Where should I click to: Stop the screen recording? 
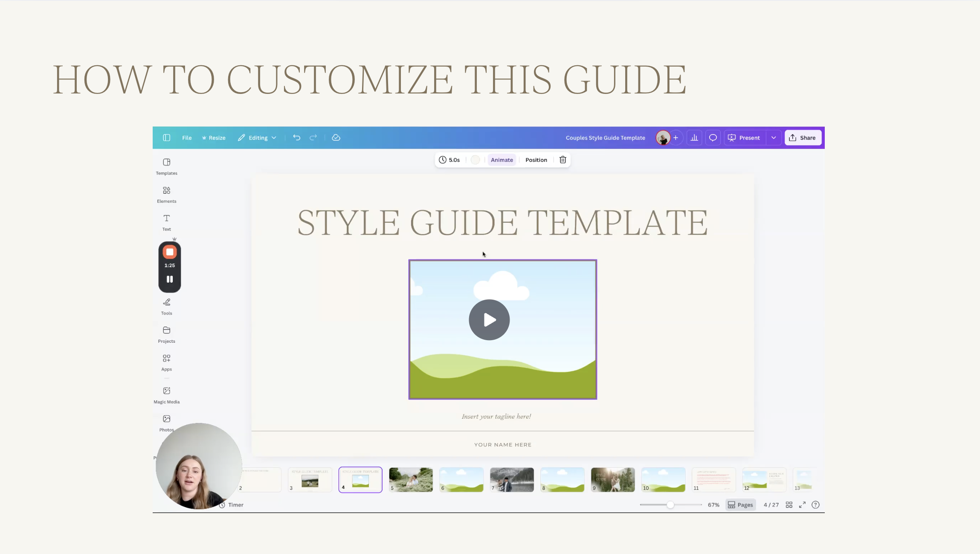170,252
